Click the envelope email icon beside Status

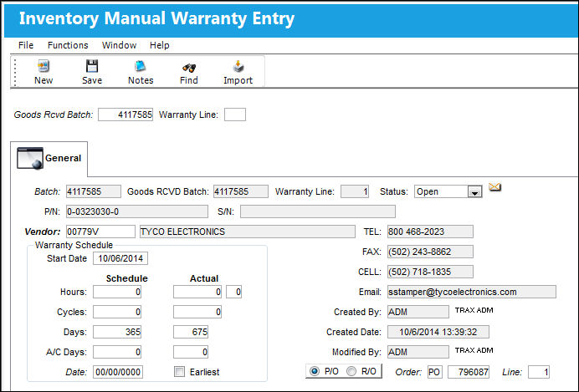[x=494, y=187]
